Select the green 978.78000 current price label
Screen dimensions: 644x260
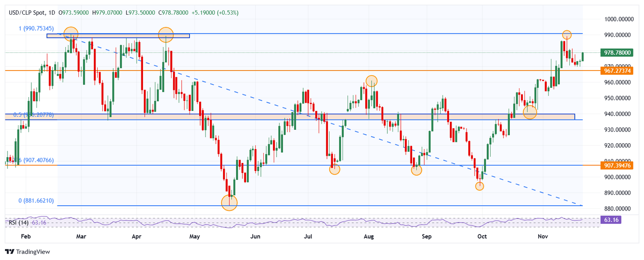pos(616,53)
